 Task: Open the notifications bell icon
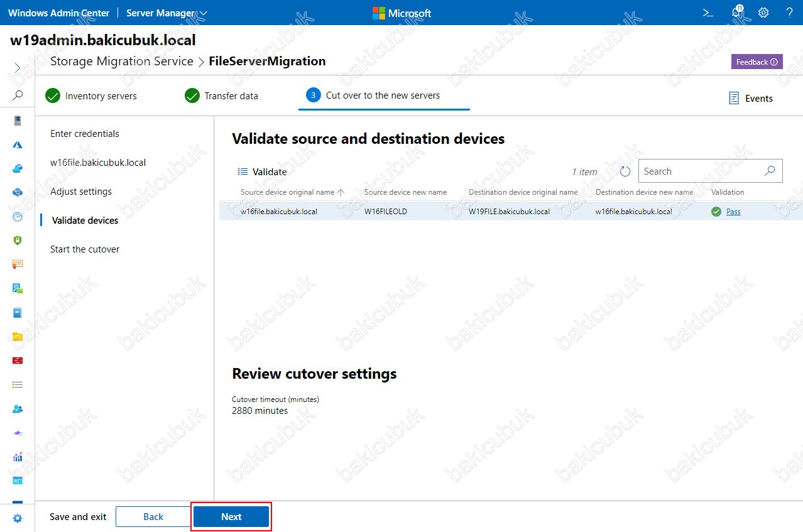(x=737, y=13)
